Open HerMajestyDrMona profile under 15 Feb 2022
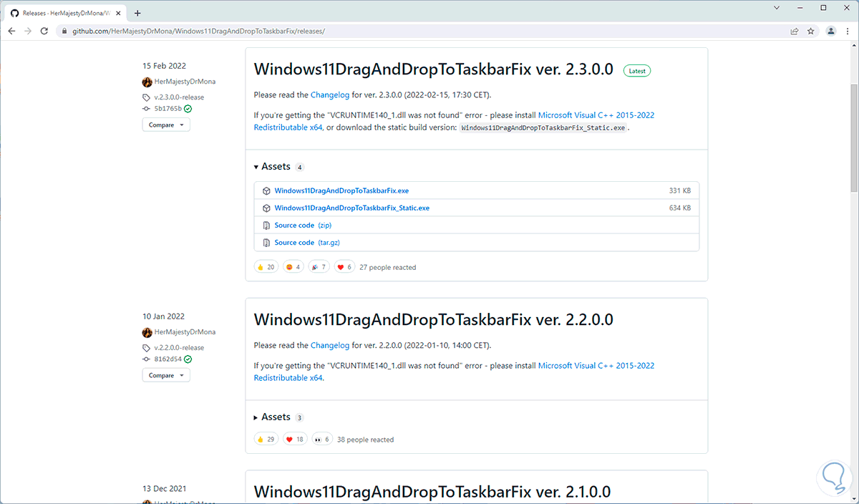The height and width of the screenshot is (504, 859). 185,82
